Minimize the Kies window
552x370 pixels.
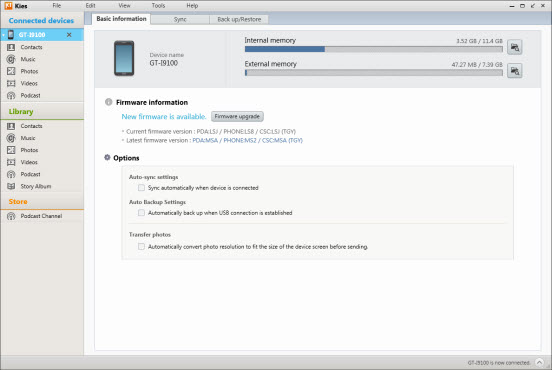pos(512,6)
